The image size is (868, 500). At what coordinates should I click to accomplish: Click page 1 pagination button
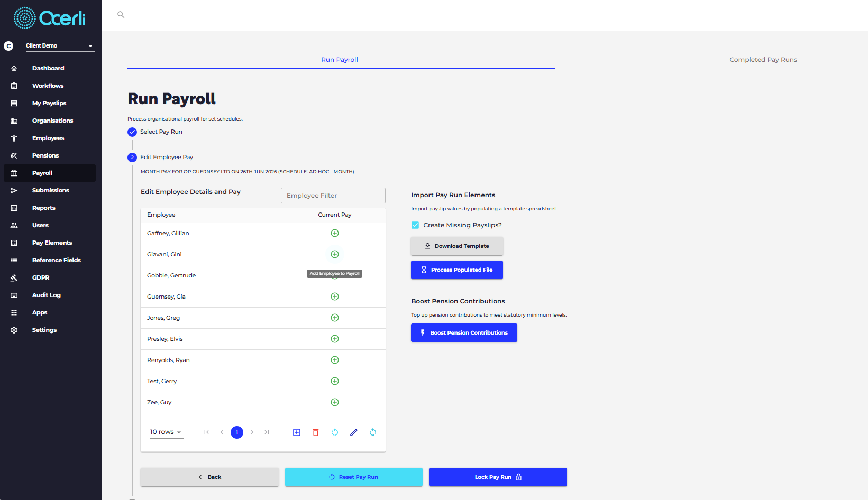point(237,432)
